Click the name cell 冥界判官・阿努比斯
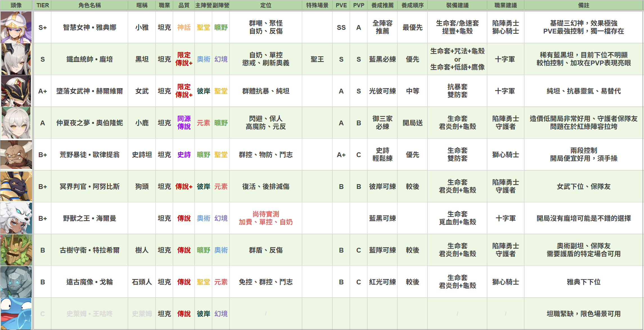This screenshot has width=644, height=330. 89,186
